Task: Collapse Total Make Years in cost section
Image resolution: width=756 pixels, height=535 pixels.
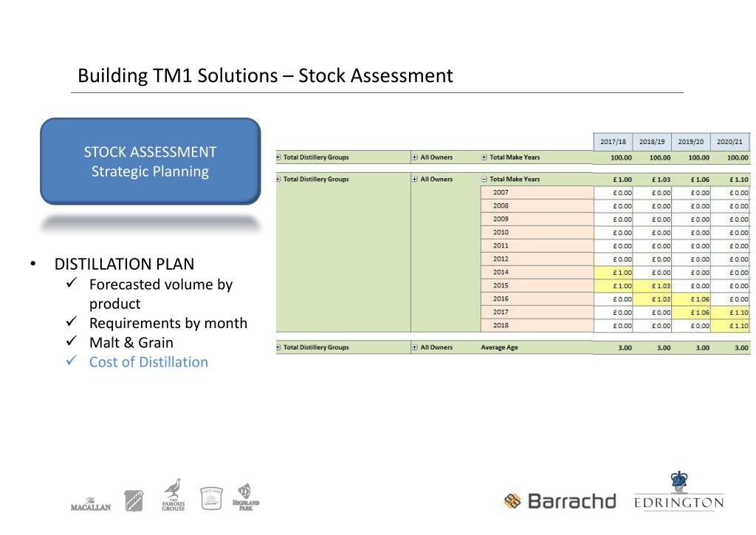Action: 484,179
